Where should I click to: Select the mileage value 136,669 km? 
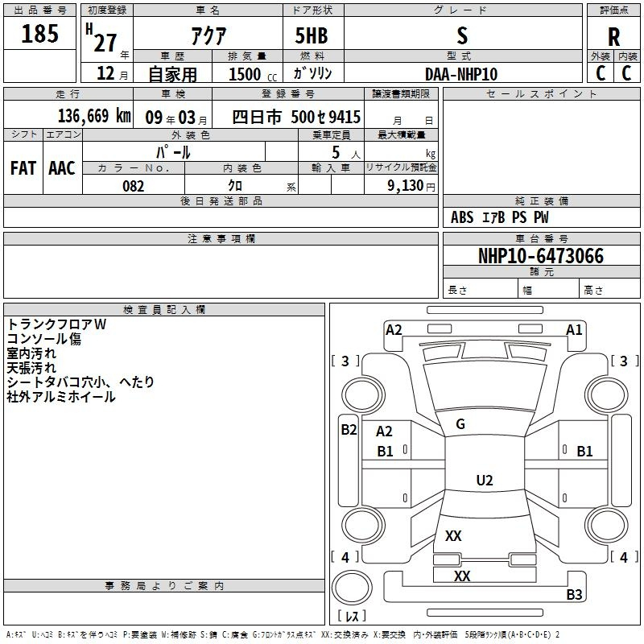click(x=93, y=117)
